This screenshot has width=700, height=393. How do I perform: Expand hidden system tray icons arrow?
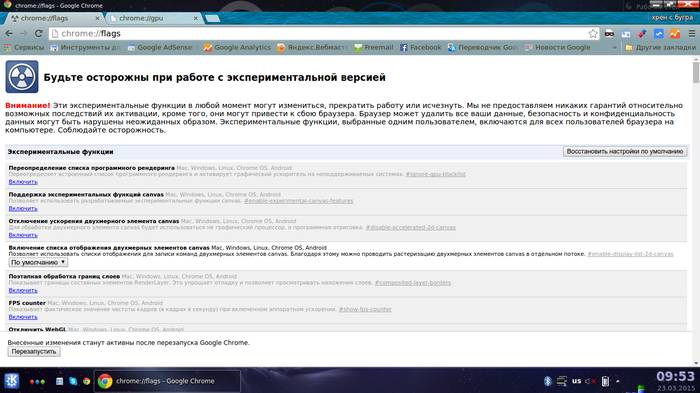tap(617, 381)
